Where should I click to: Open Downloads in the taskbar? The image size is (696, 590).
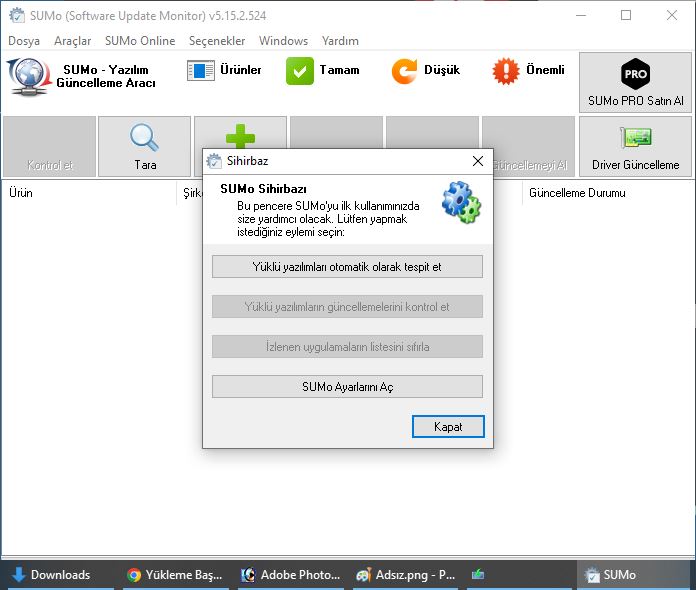(x=61, y=575)
